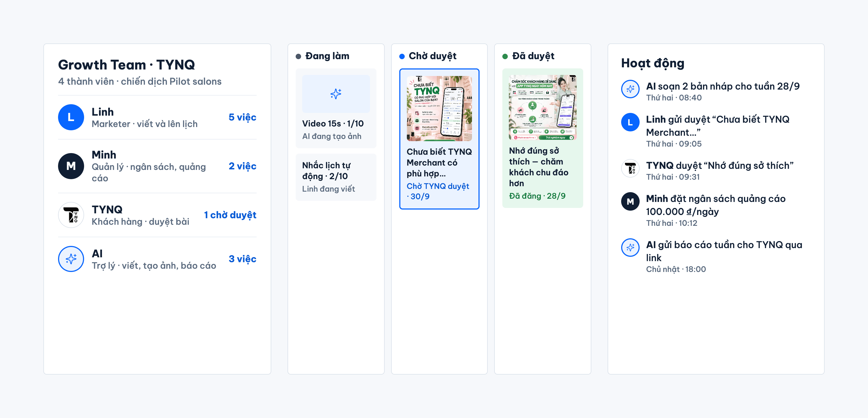Click the 'Video 15s · 1/10' card title

tap(333, 124)
